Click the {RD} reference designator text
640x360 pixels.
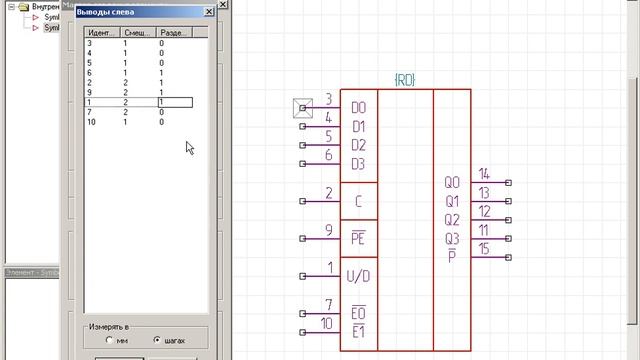tap(405, 80)
